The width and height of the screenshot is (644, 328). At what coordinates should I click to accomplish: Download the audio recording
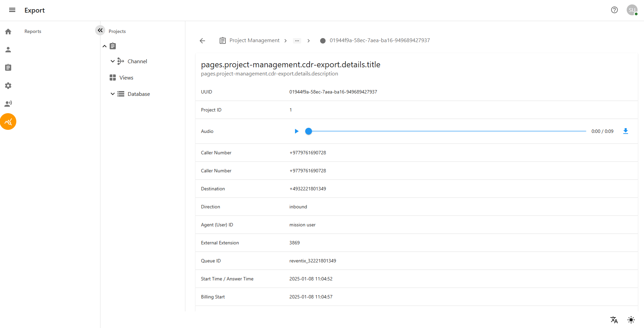tap(625, 131)
